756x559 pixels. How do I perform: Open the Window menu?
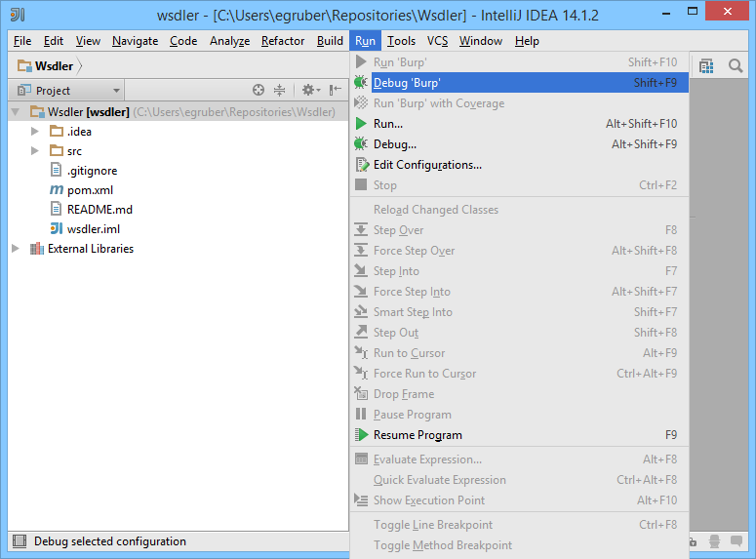[x=481, y=41]
